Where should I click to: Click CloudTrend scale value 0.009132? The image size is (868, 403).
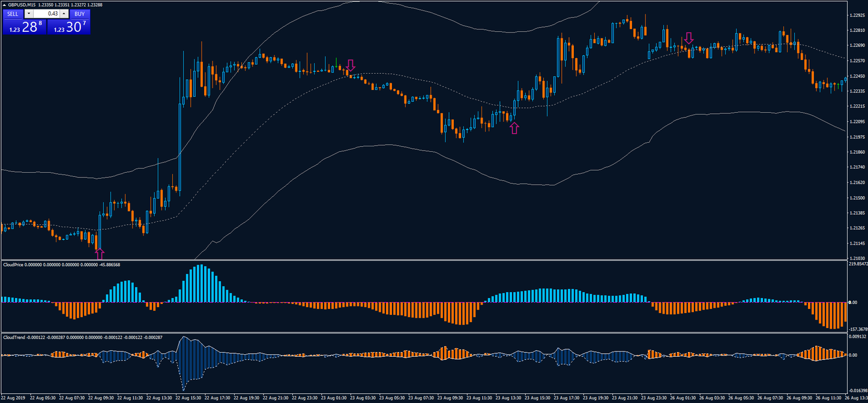click(857, 337)
